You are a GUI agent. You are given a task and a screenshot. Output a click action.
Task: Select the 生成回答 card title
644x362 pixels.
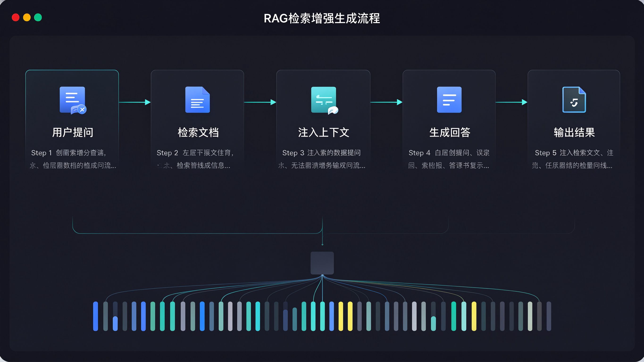[450, 132]
